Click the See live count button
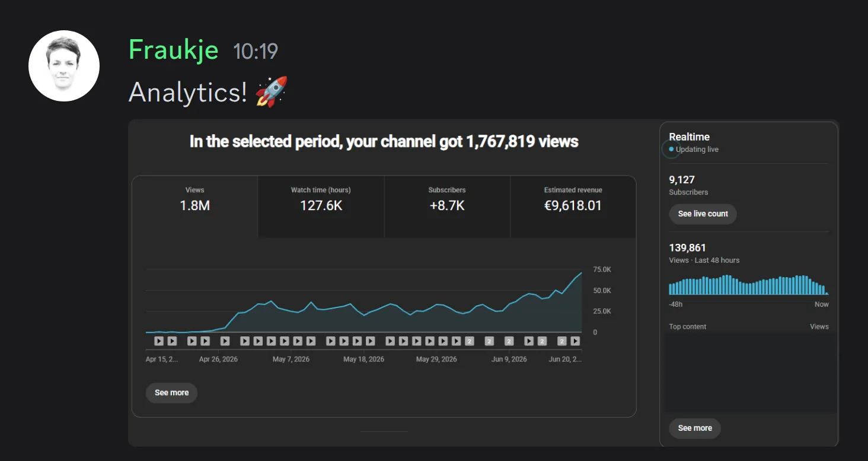 (703, 214)
